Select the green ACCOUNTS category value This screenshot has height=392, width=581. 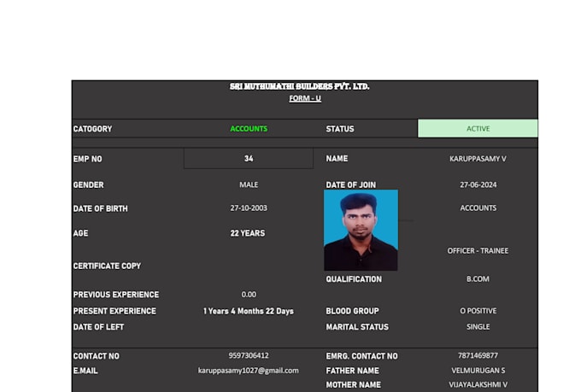click(249, 129)
